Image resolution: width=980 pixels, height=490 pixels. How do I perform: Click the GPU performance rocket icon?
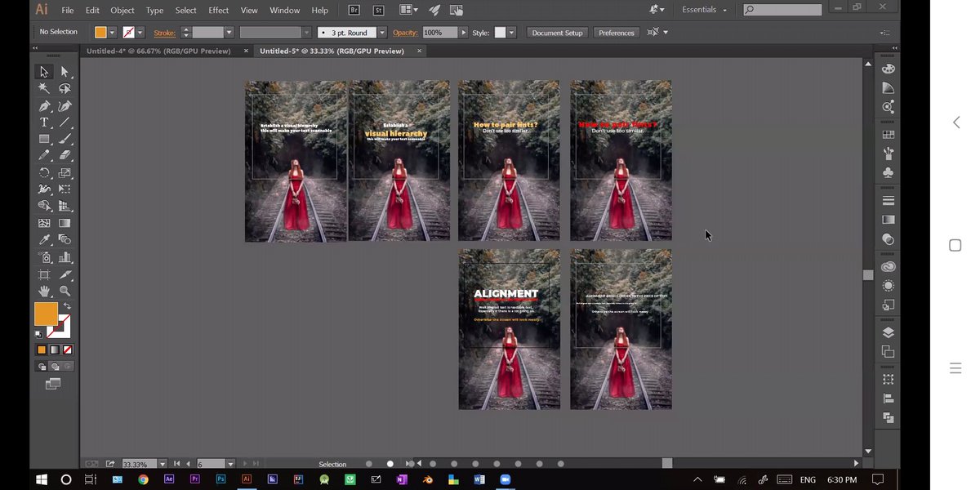point(434,10)
